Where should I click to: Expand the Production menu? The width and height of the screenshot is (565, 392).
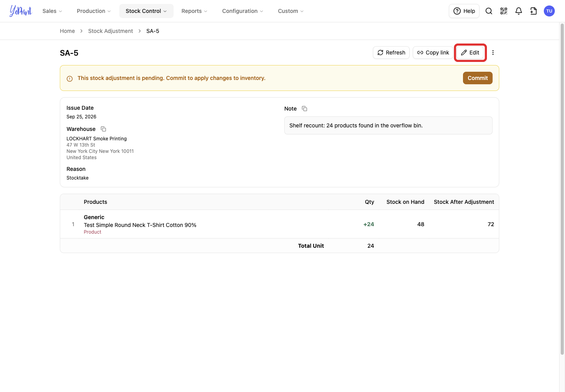94,11
